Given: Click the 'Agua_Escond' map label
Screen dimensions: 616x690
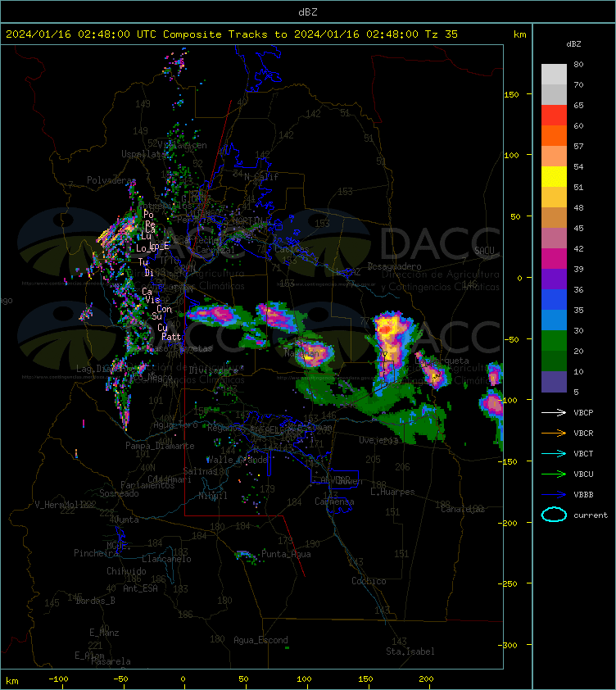Looking at the screenshot, I should pos(260,640).
